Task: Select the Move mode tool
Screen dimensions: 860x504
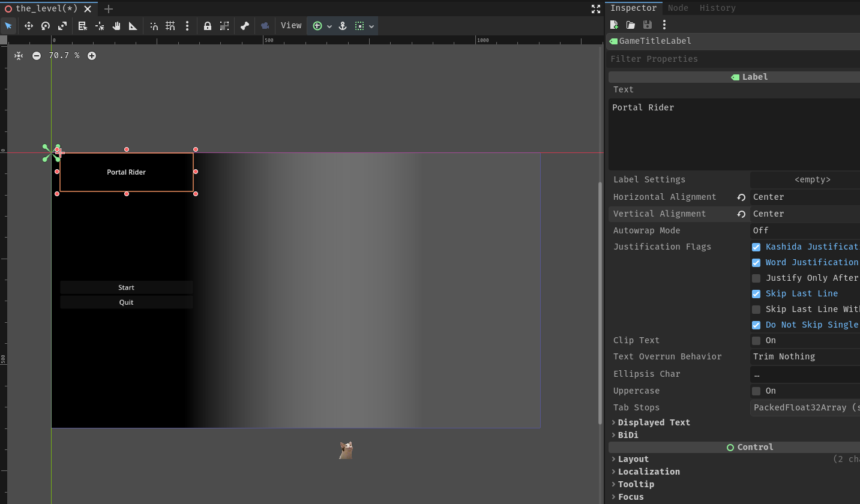Action: (x=28, y=26)
